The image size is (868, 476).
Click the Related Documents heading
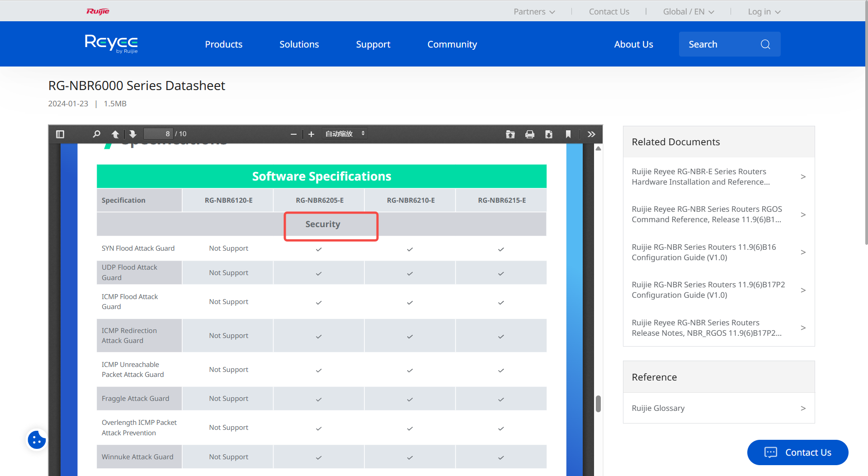[x=675, y=142]
